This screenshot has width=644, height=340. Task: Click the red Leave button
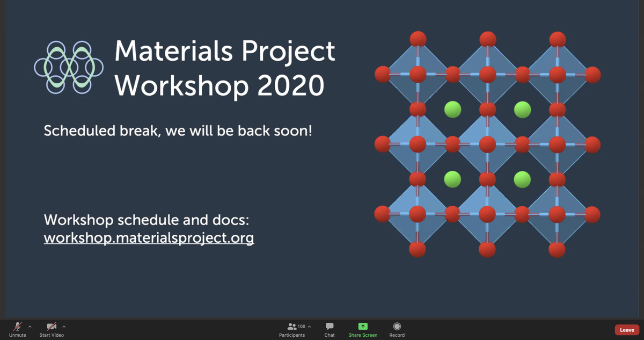[x=627, y=330]
